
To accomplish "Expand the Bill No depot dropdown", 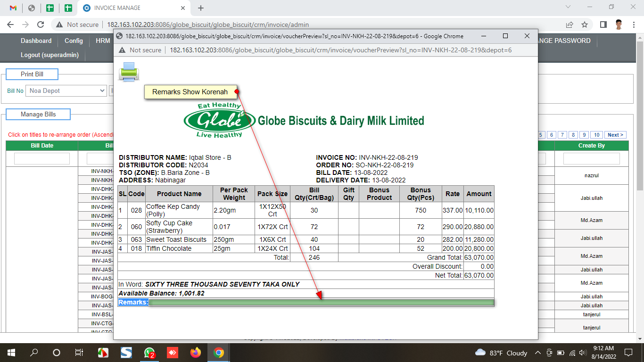I will click(x=66, y=90).
